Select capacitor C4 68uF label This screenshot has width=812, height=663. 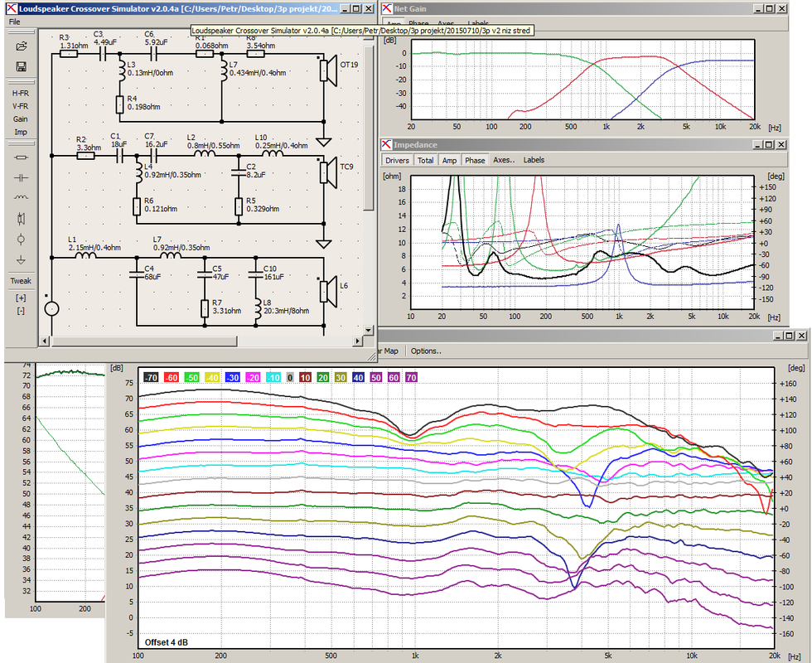152,273
